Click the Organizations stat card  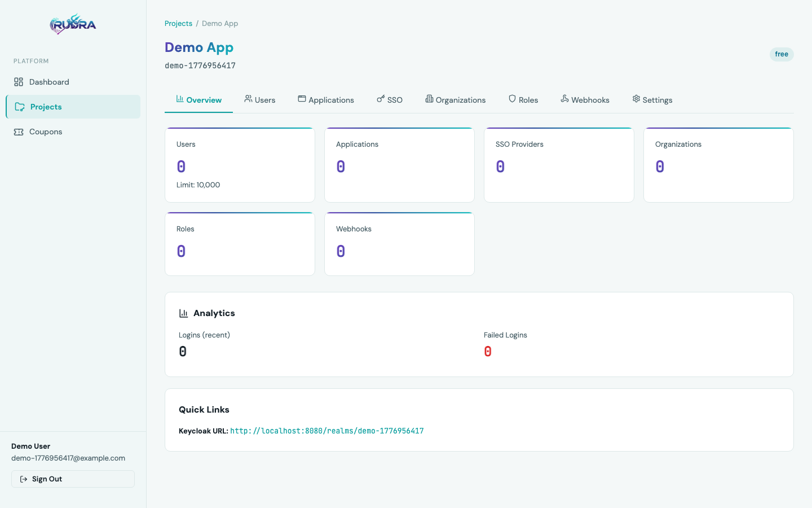point(718,165)
